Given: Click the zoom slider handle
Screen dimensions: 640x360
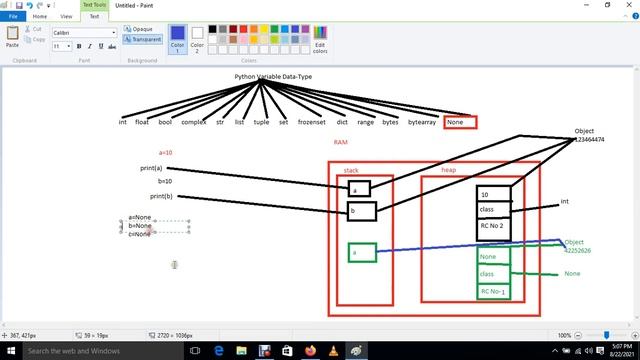Looking at the screenshot, I should click(607, 335).
